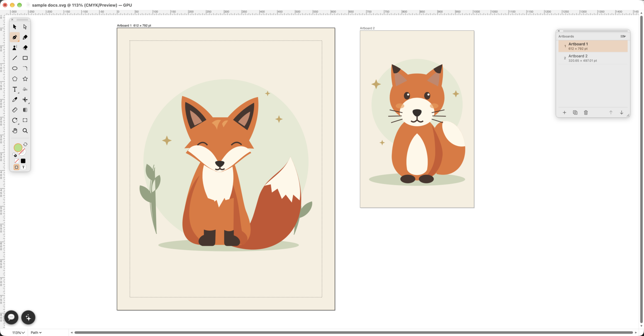Select the Type tool
Screen dimensions: 644x336
coord(15,89)
